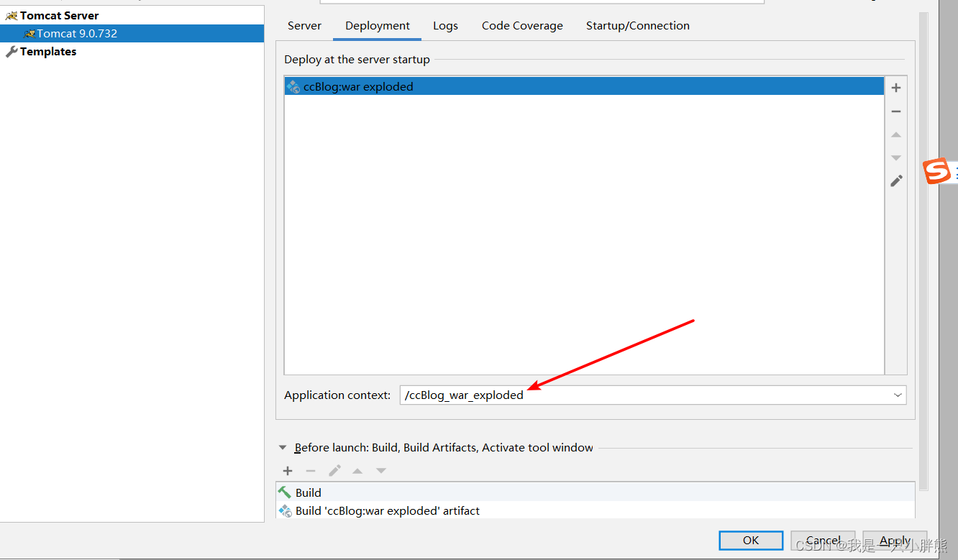The image size is (958, 560).
Task: Go to the Startup/Connection tab
Action: coord(638,26)
